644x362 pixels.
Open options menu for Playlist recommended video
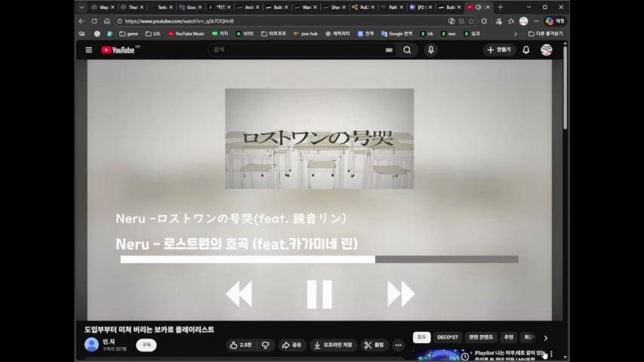[x=551, y=354]
